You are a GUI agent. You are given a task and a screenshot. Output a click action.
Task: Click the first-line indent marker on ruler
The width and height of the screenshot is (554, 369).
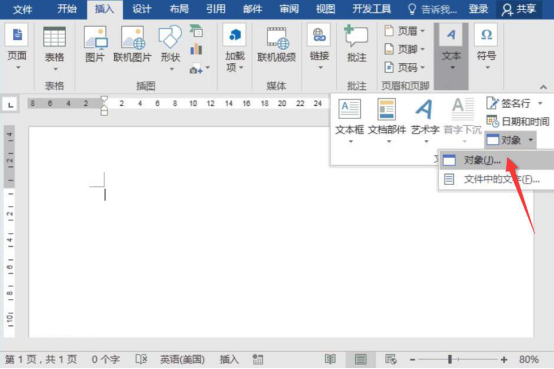(x=104, y=99)
